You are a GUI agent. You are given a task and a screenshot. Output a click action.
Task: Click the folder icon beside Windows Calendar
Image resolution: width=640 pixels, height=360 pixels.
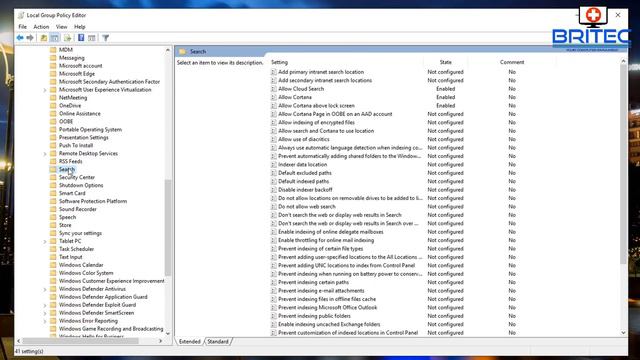(x=53, y=265)
